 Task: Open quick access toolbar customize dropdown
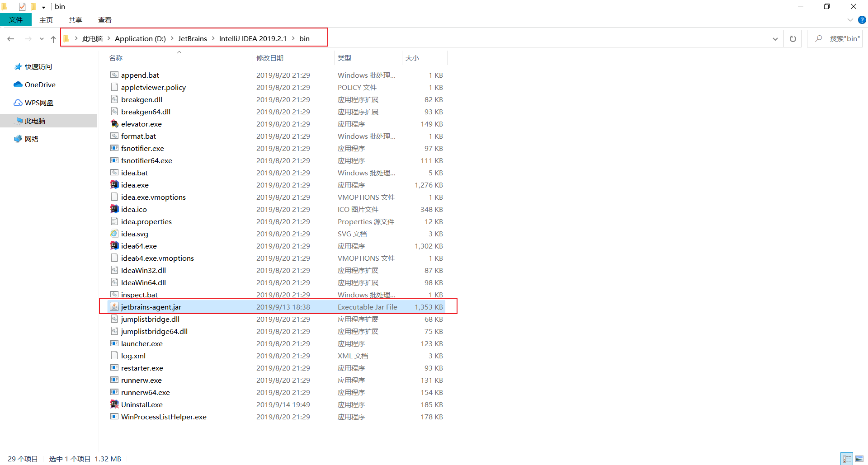(x=43, y=7)
